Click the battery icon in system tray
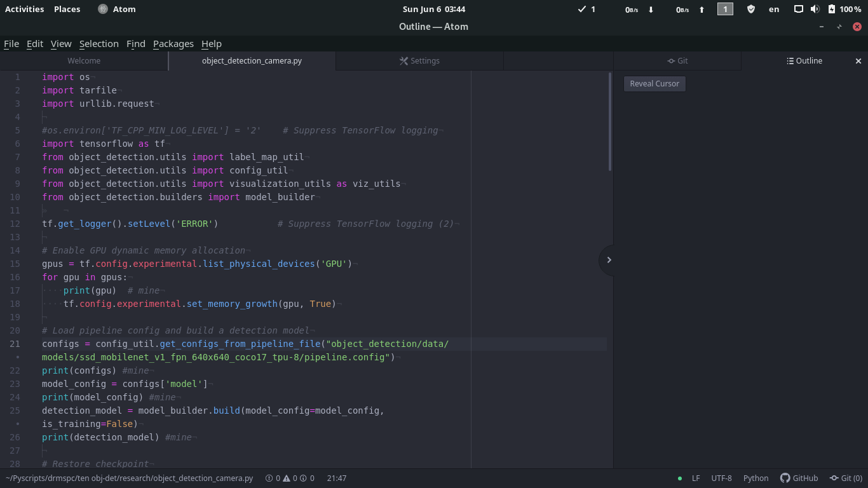The image size is (868, 488). click(831, 9)
